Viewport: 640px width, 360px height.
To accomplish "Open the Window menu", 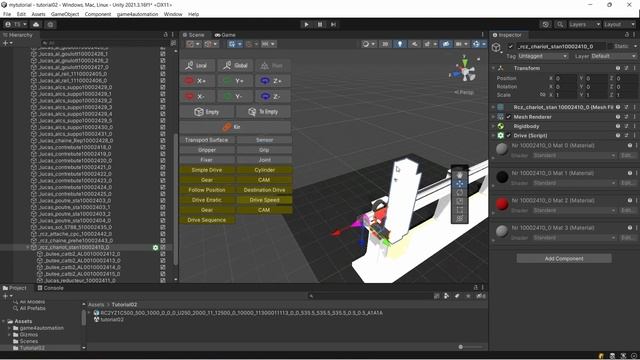I will (173, 14).
